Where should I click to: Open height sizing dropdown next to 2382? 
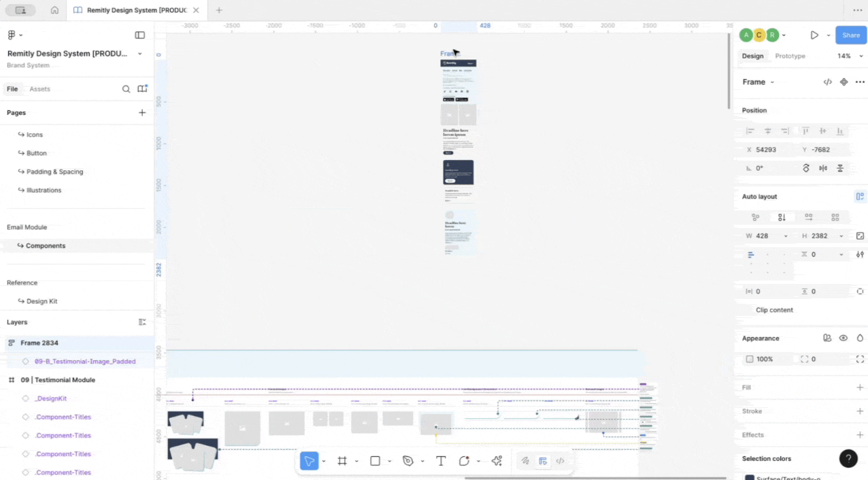pos(841,236)
